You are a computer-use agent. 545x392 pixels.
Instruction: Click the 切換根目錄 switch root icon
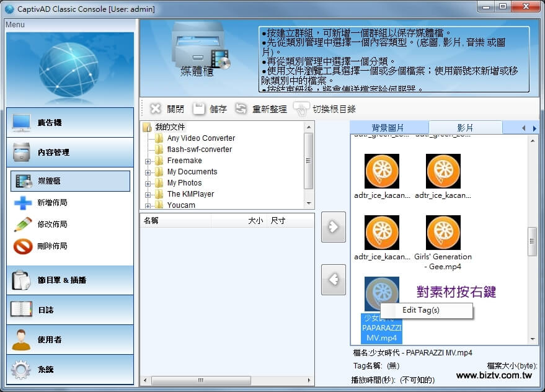click(x=301, y=109)
